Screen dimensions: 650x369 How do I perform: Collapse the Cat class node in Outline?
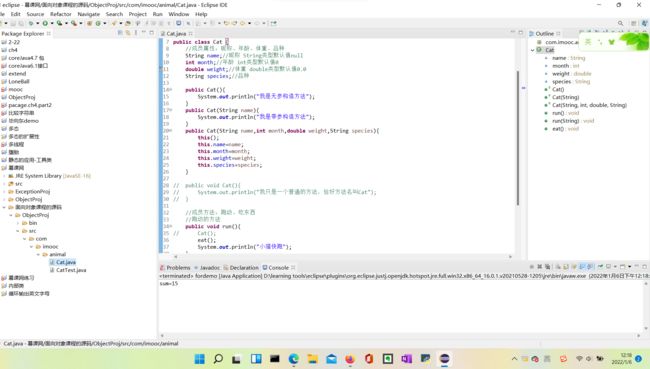[x=533, y=50]
